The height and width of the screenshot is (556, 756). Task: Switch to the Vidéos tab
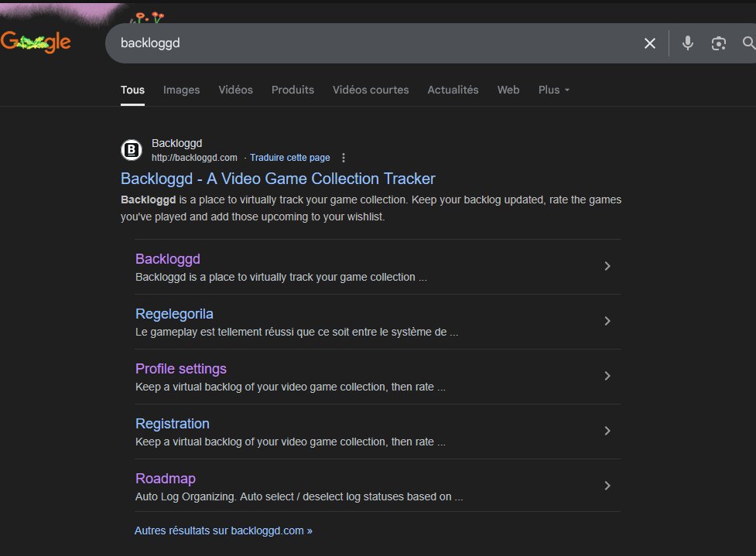(235, 90)
